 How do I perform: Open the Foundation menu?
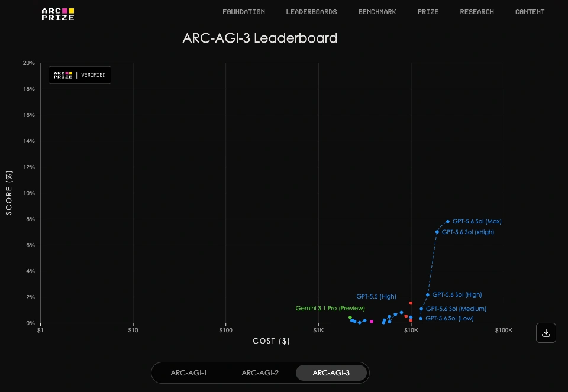pos(244,12)
